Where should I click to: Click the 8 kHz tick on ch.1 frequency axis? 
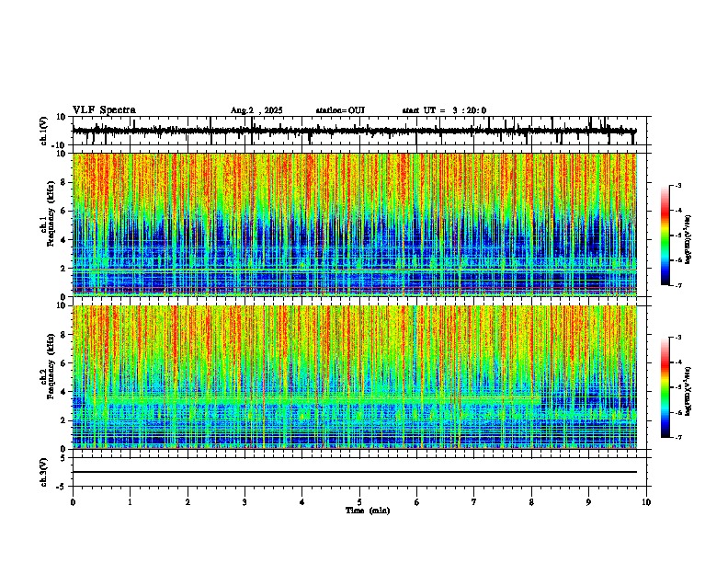tap(64, 182)
